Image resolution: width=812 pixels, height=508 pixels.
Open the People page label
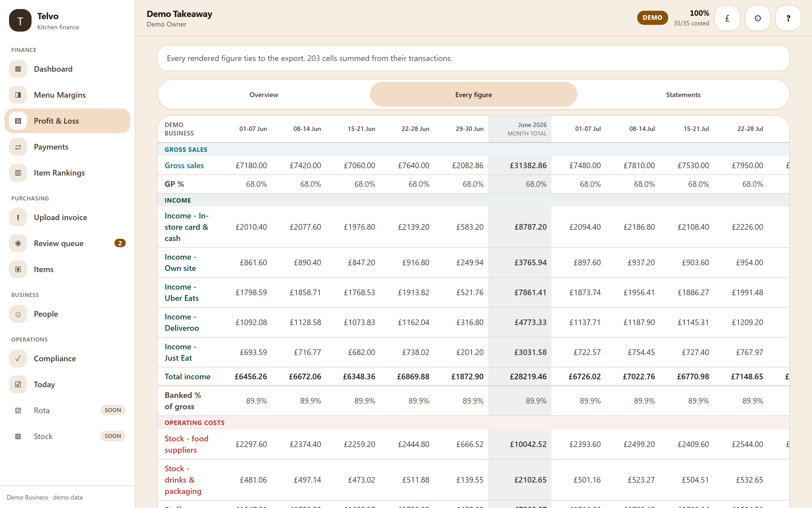coord(46,314)
